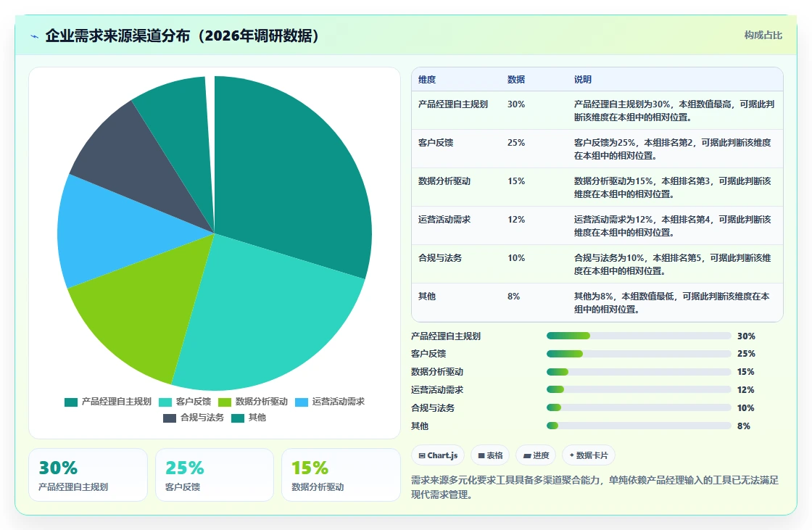
Task: Click the description for 客户反馈为25% row
Action: click(x=672, y=149)
